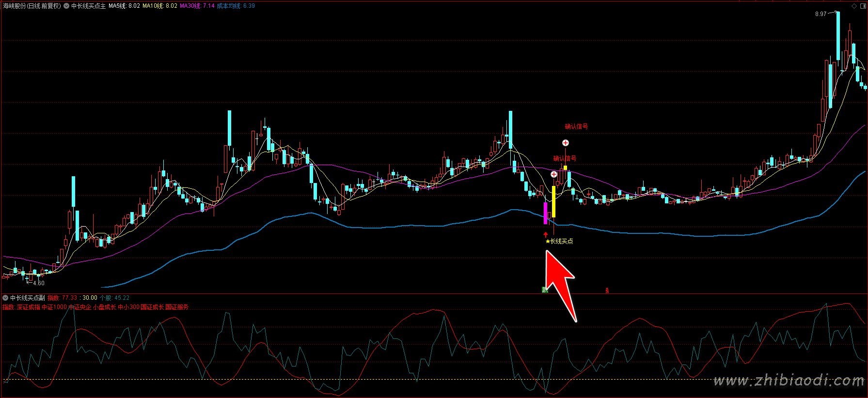The image size is (868, 398).
Task: Click the small red up arrow below magenta candle
Action: click(x=545, y=234)
